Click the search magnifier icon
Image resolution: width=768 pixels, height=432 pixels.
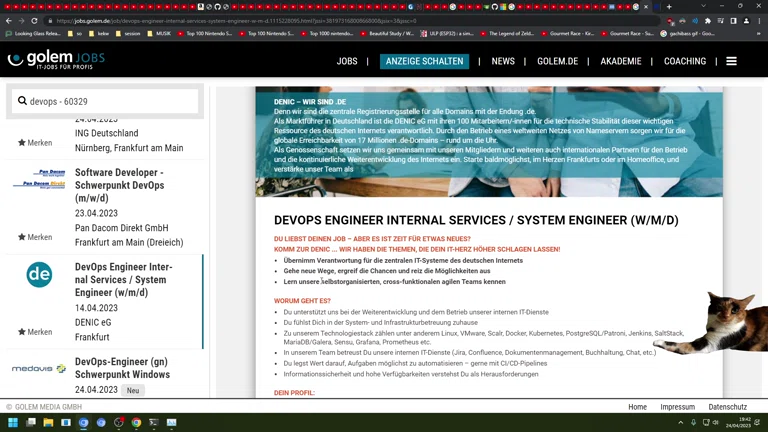coord(22,101)
